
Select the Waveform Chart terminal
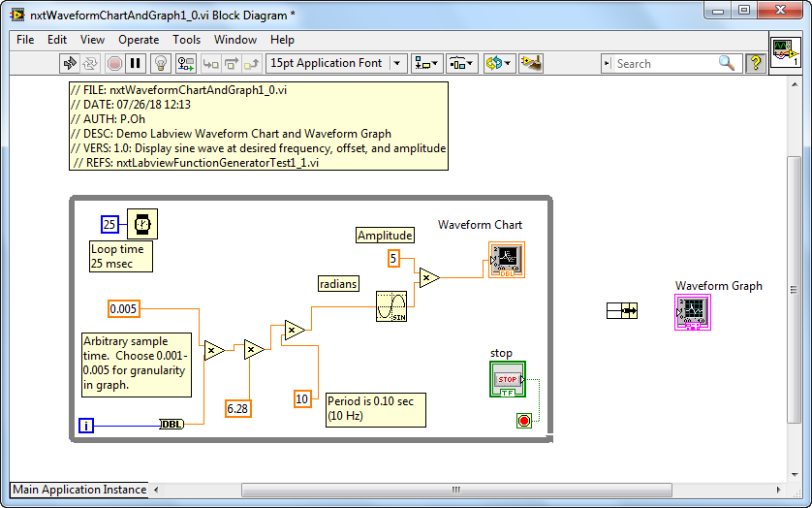(x=507, y=260)
